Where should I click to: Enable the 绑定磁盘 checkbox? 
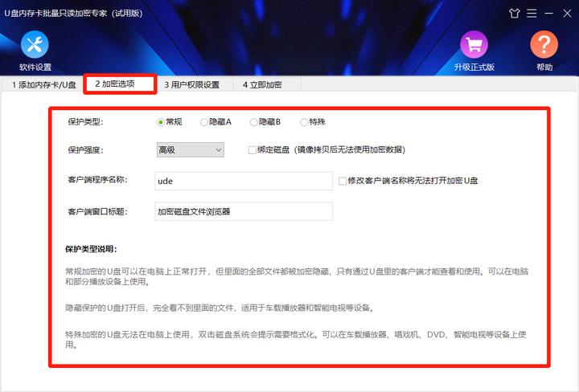tap(253, 150)
